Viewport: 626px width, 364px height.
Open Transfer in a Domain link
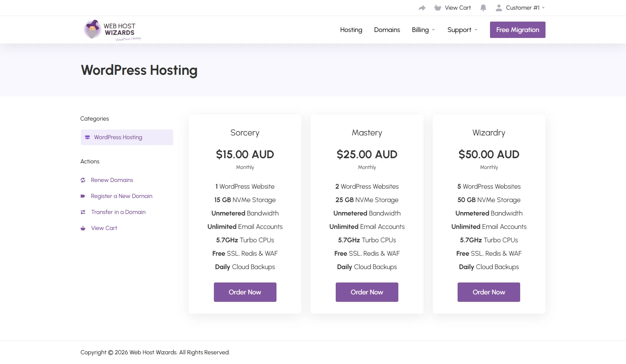click(x=118, y=212)
